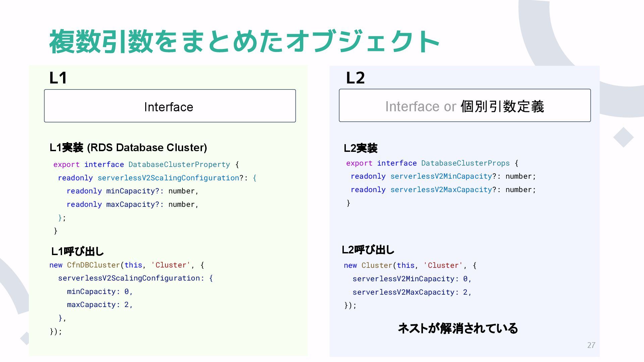Image resolution: width=644 pixels, height=362 pixels.
Task: Select the L2呼び出し heading
Action: coord(368,250)
